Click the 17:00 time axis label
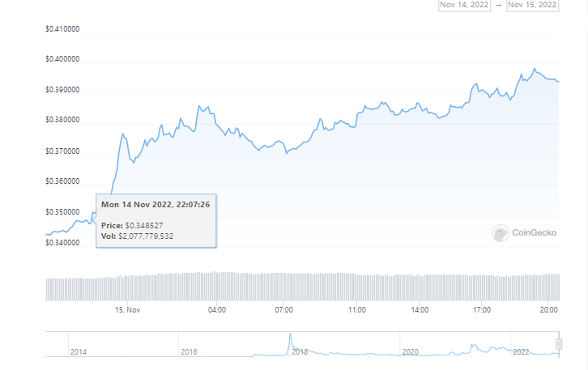Image resolution: width=588 pixels, height=370 pixels. click(x=482, y=309)
